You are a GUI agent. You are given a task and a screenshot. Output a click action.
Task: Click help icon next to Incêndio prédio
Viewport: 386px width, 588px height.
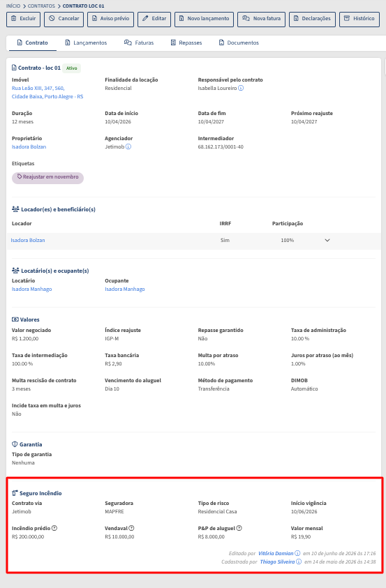click(54, 528)
